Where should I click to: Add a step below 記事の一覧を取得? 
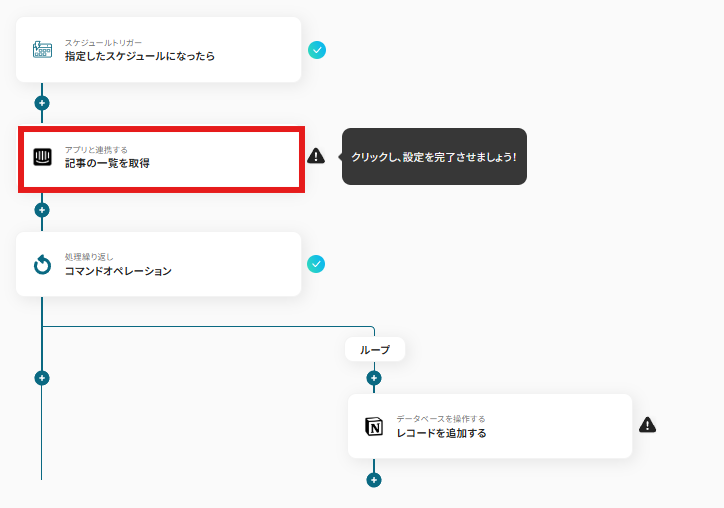coord(42,210)
